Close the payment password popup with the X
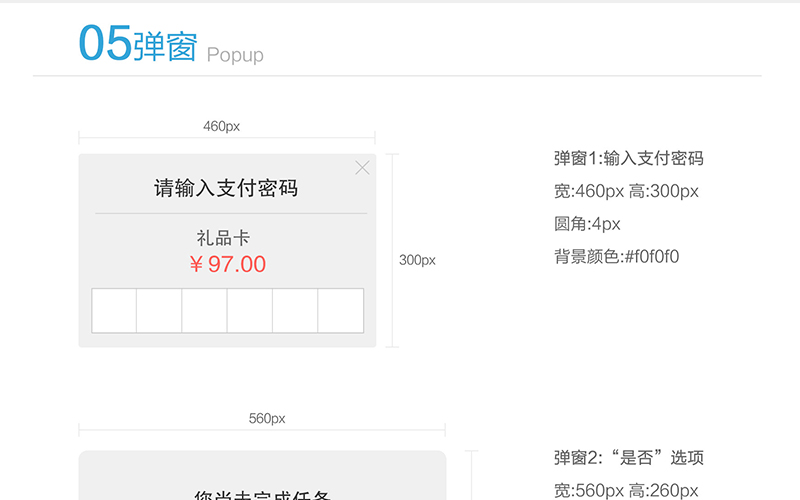The image size is (800, 500). pos(362,168)
